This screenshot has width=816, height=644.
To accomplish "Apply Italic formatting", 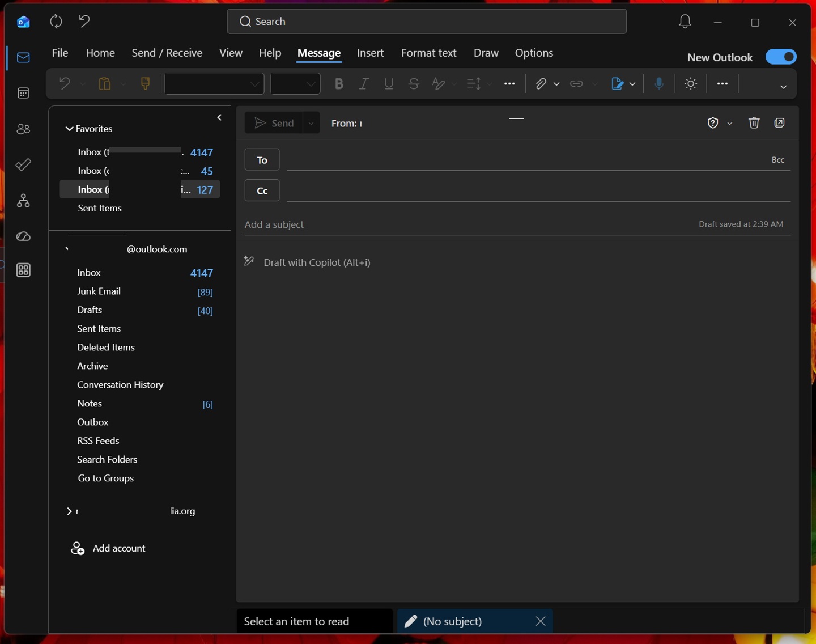I will coord(364,84).
